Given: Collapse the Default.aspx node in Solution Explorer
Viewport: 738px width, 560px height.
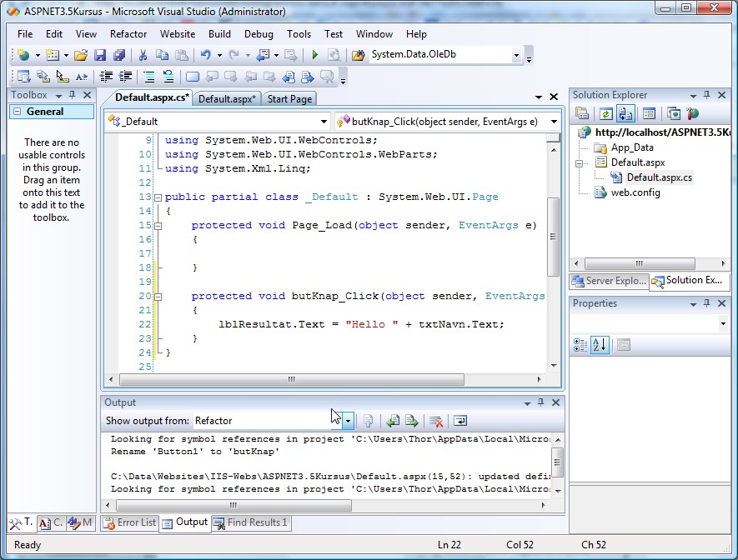Looking at the screenshot, I should [x=580, y=163].
